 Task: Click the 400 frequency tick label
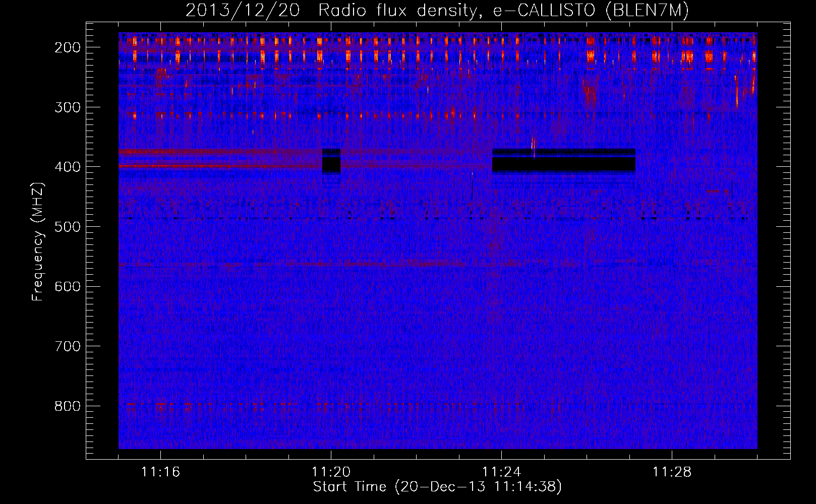click(x=67, y=167)
